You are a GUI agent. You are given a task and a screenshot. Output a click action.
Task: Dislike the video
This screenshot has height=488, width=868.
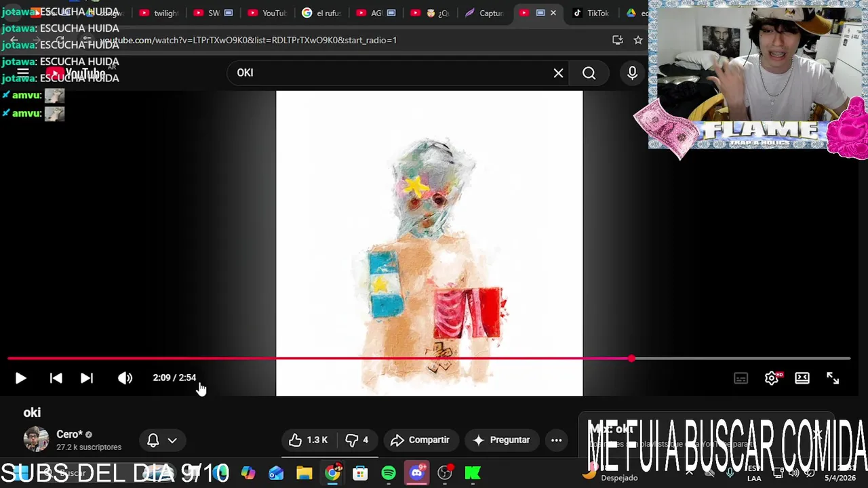tap(357, 440)
